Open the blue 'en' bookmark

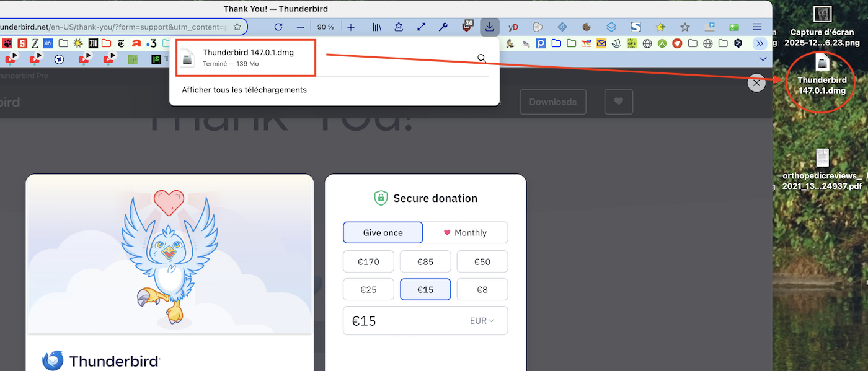[x=48, y=43]
